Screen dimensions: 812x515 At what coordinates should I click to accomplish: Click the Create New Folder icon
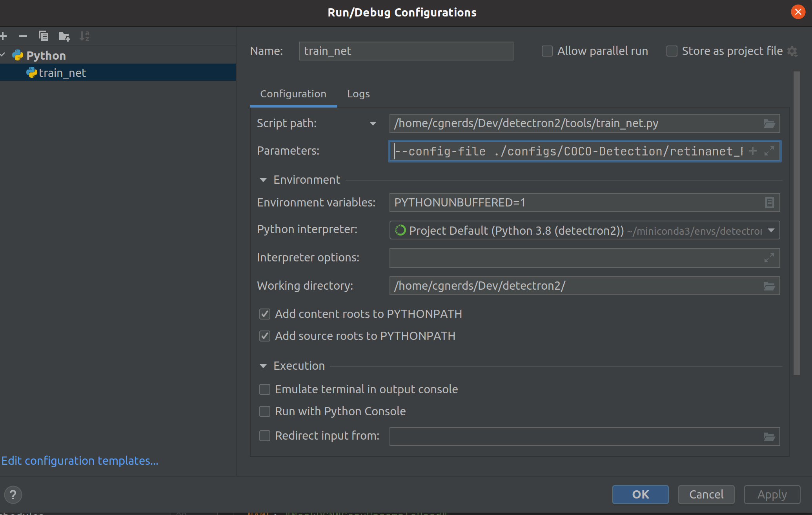click(64, 37)
